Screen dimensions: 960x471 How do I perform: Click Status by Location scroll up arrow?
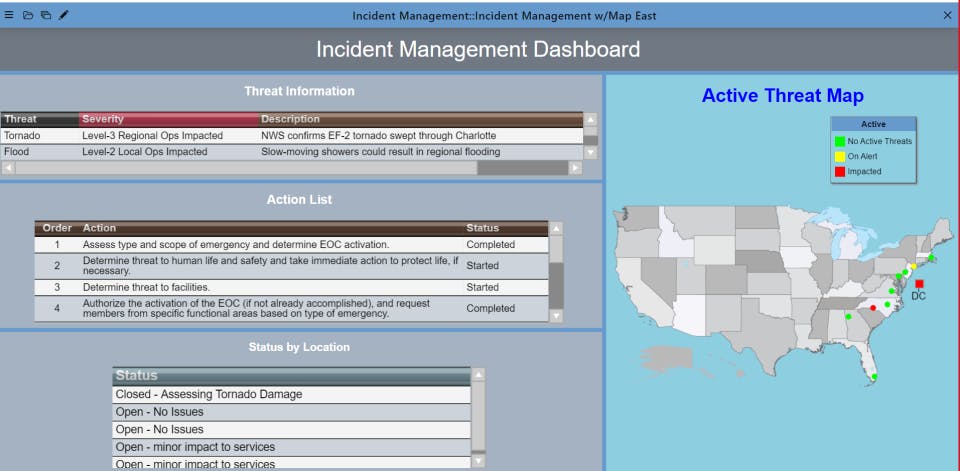479,374
